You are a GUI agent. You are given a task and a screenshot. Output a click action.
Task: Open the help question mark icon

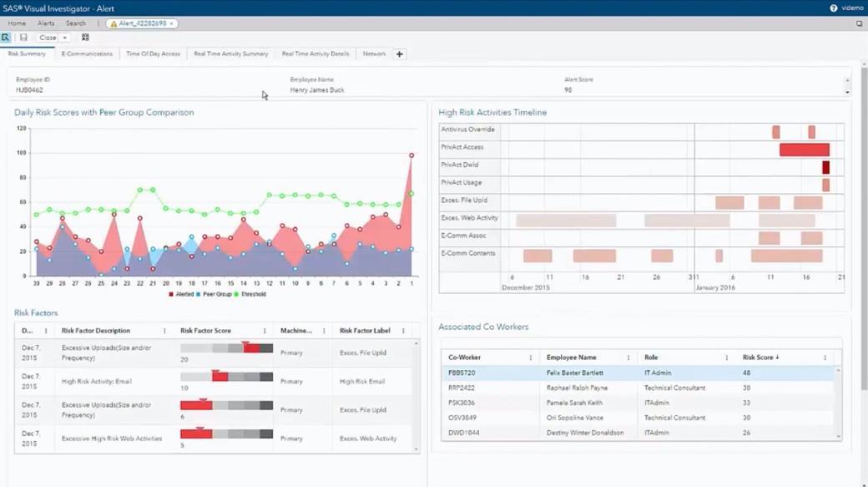click(833, 8)
